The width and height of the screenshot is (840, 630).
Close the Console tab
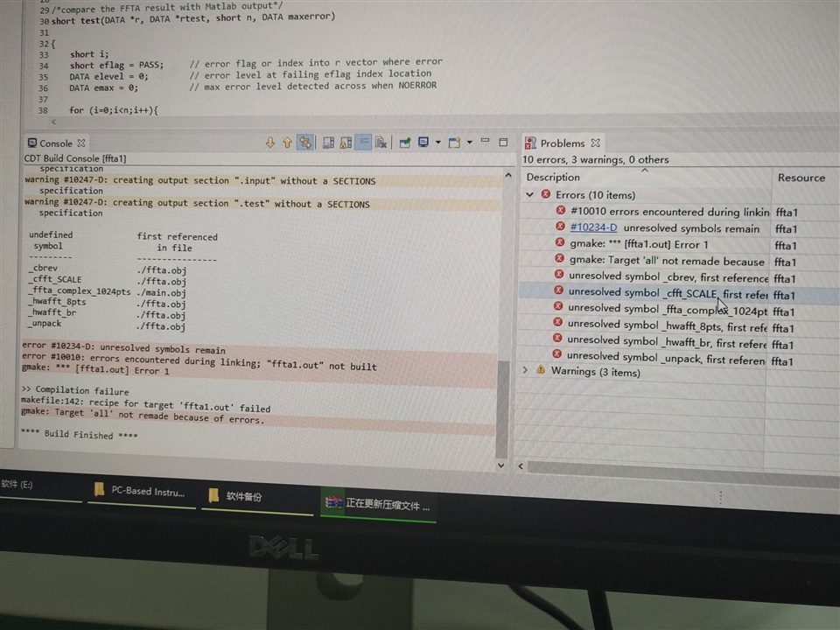(x=81, y=143)
